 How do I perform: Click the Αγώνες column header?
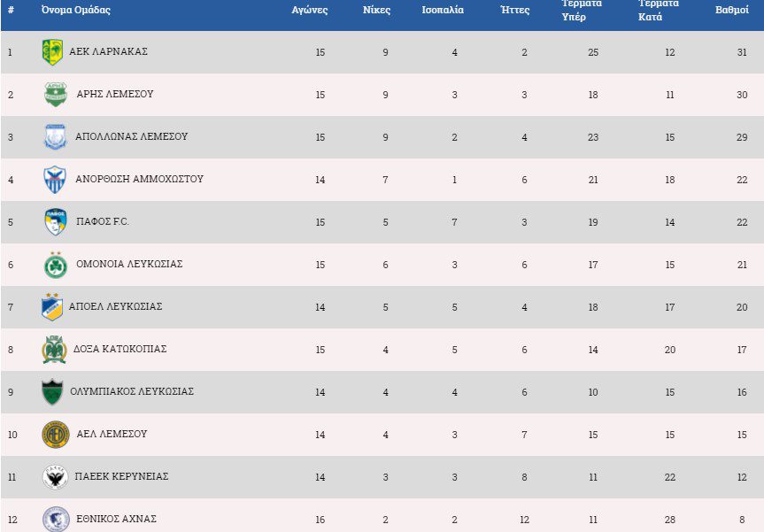point(310,11)
